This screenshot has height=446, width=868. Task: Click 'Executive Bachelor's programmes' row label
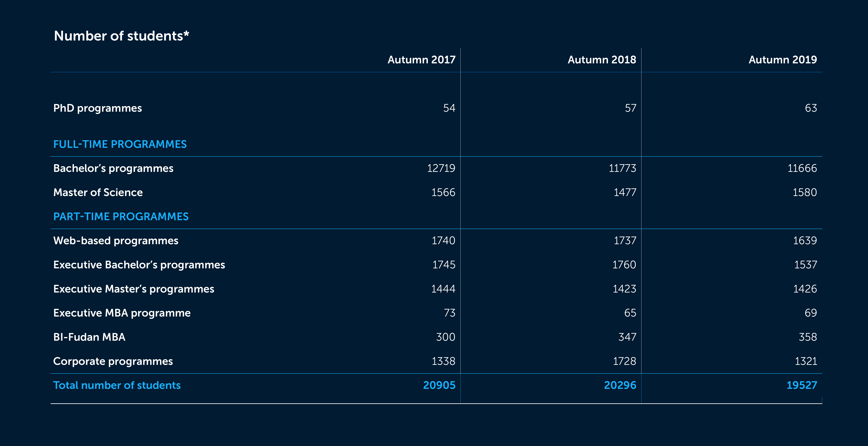point(139,265)
